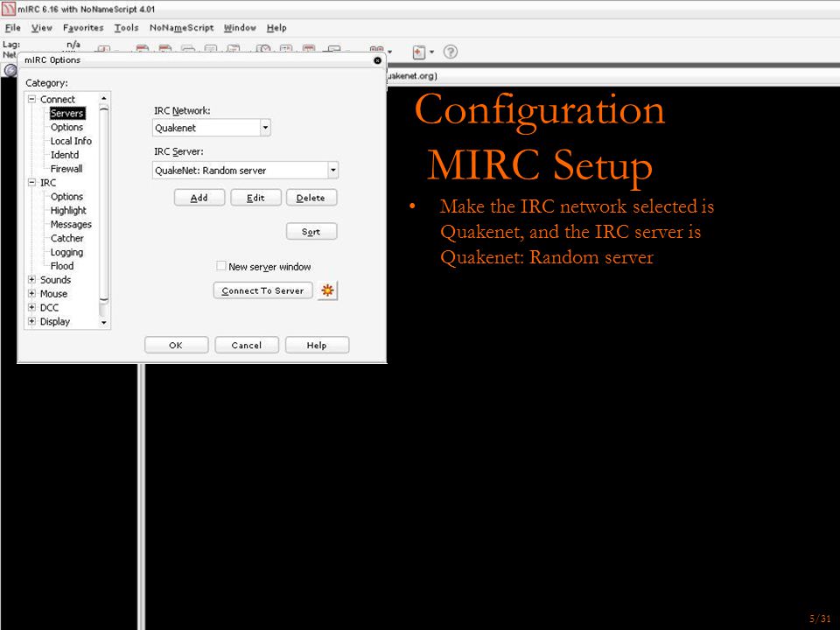The height and width of the screenshot is (630, 840).
Task: Select Logging in category tree
Action: pyautogui.click(x=66, y=252)
